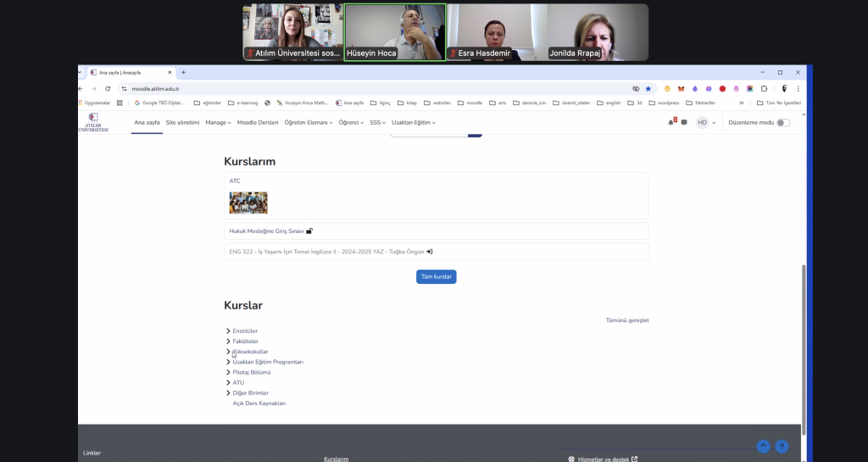868x462 pixels.
Task: Open the browser extensions puzzle icon
Action: pos(764,88)
